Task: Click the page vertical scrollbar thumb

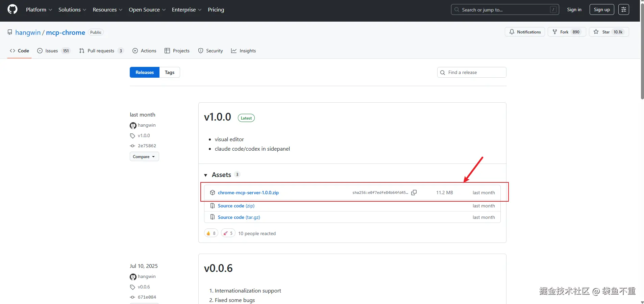Action: click(642, 51)
